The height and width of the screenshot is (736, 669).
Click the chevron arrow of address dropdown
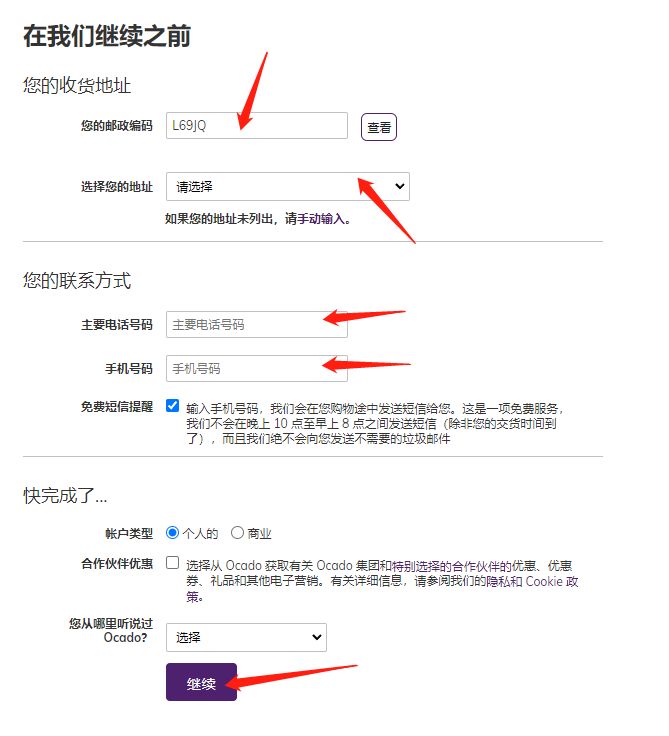[400, 186]
